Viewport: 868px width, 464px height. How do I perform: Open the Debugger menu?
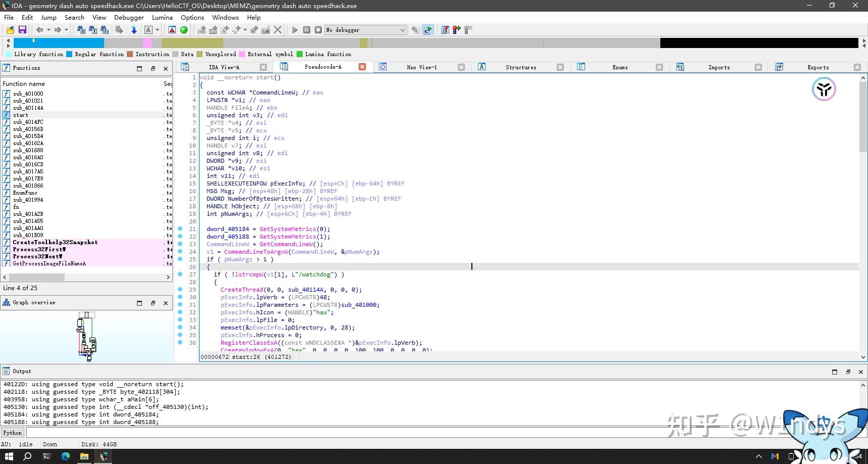tap(129, 17)
